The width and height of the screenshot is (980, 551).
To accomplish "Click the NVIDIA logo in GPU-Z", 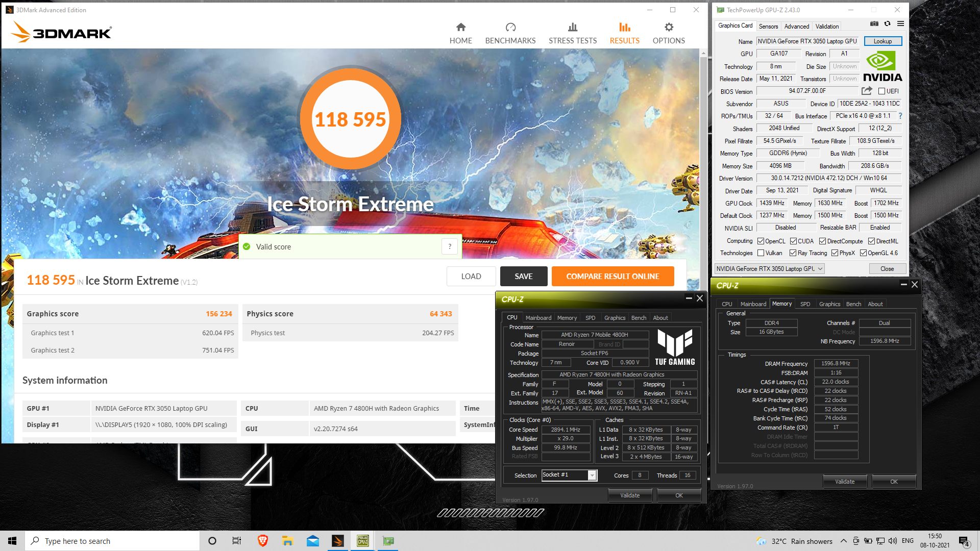I will click(x=883, y=66).
